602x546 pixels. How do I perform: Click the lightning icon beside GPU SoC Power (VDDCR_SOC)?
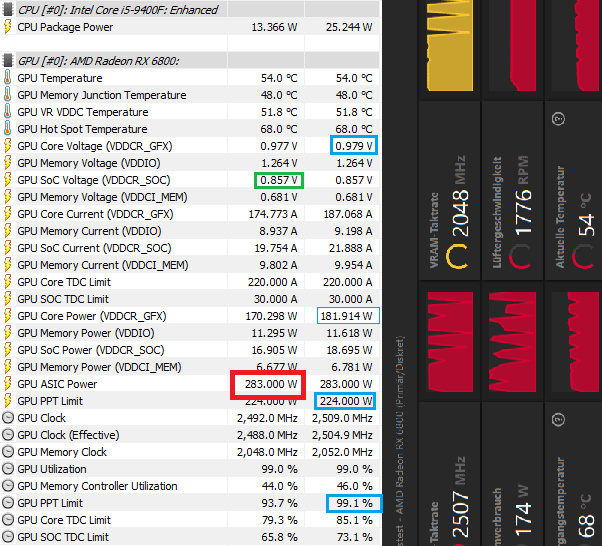[7, 350]
